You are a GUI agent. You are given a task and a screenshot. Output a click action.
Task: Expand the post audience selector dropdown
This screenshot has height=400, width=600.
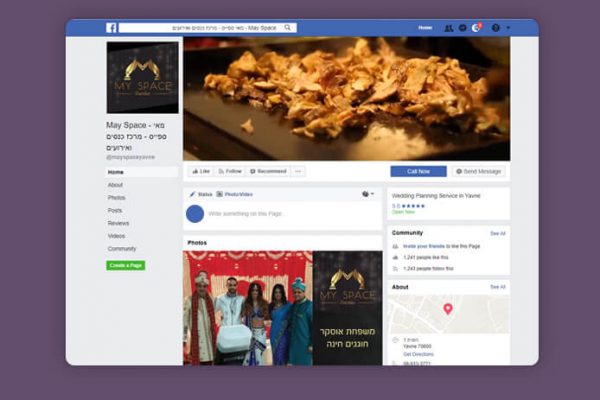[x=368, y=194]
